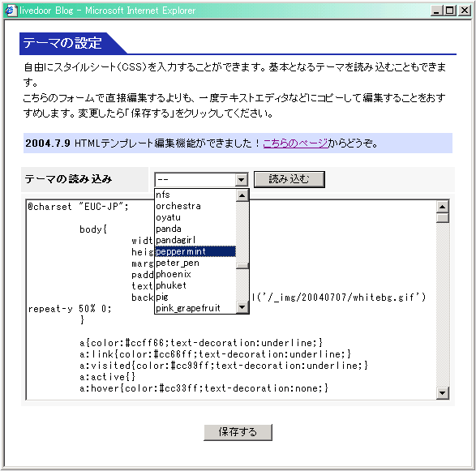
Task: Click the a:active{} line
Action: (x=107, y=377)
